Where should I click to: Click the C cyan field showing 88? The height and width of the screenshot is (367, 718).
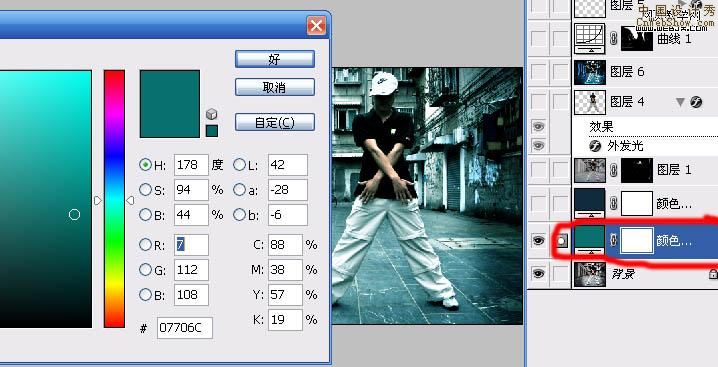[285, 245]
